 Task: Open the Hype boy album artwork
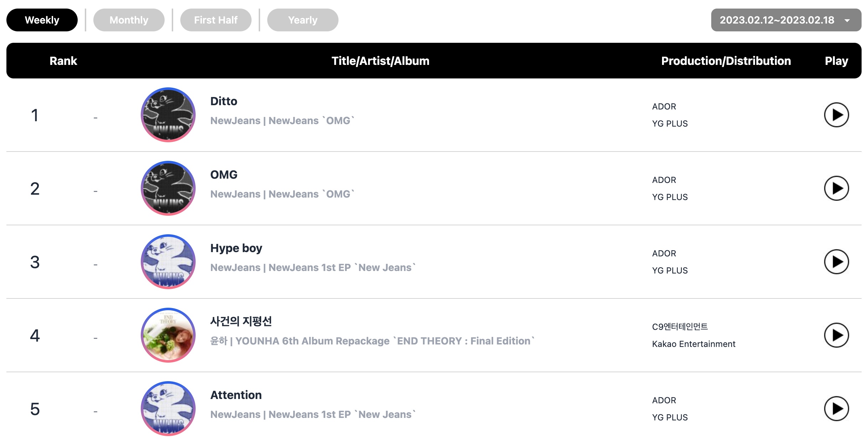[168, 262]
